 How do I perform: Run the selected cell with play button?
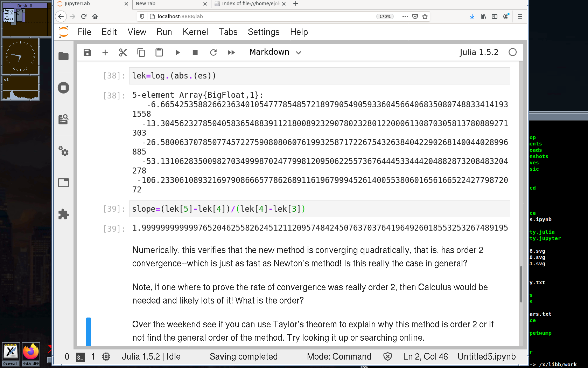click(x=177, y=53)
